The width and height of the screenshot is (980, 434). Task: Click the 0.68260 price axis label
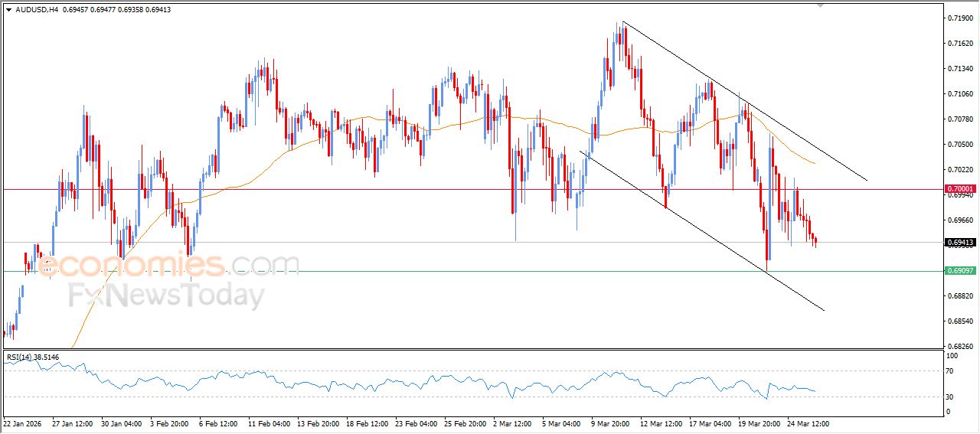click(x=960, y=346)
